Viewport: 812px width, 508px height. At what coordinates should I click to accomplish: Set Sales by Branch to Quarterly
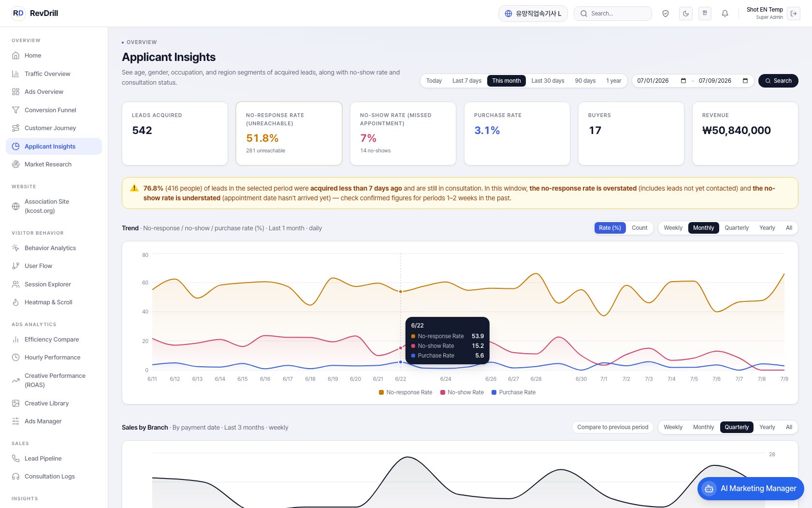coord(737,427)
